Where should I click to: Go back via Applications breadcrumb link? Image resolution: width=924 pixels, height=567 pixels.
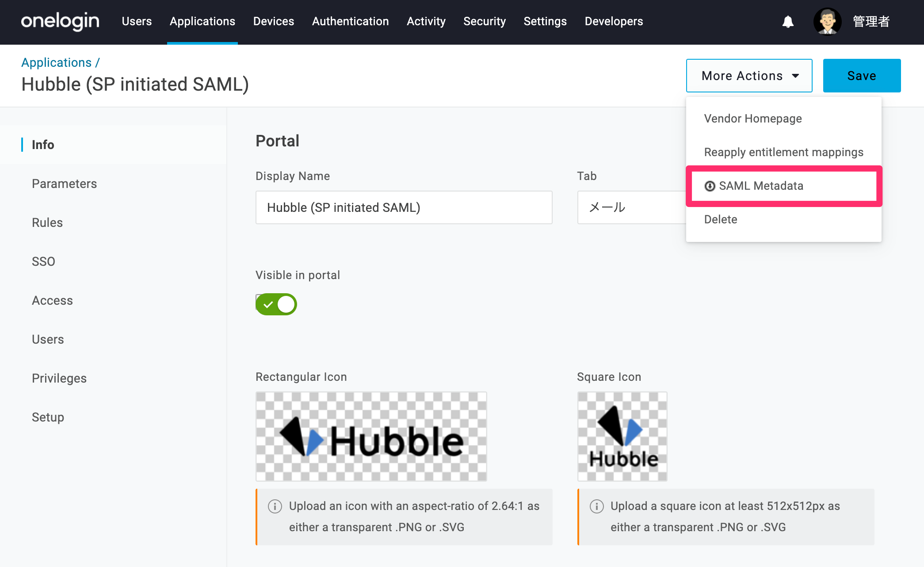click(x=57, y=62)
